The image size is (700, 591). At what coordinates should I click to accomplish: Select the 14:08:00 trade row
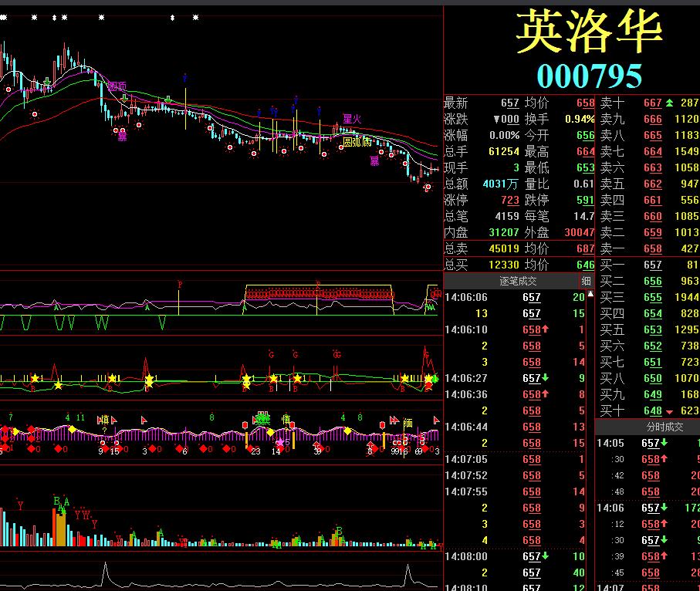[516, 556]
